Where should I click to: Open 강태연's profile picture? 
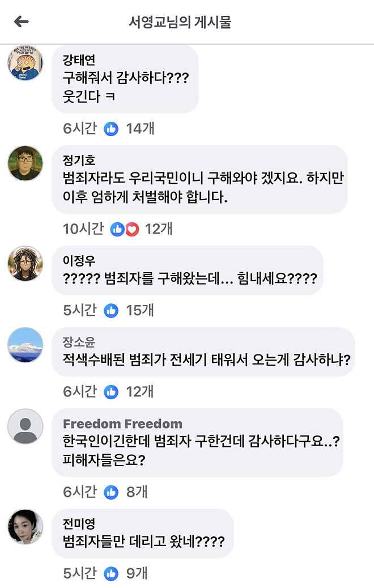24,64
